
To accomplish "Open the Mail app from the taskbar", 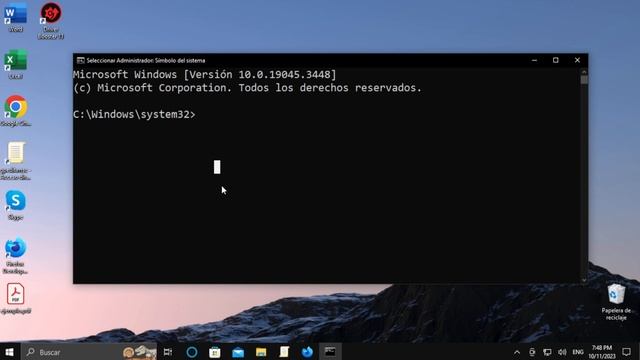I will tap(238, 352).
